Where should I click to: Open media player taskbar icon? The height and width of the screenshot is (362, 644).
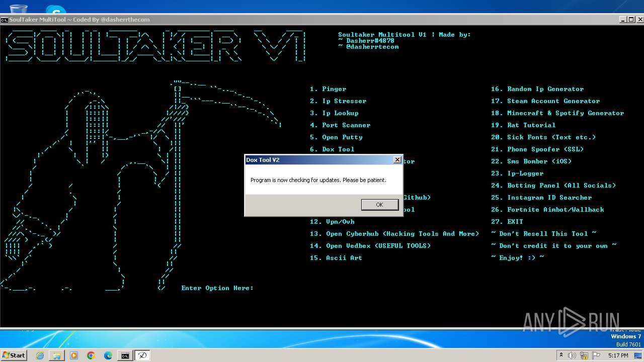tap(74, 355)
